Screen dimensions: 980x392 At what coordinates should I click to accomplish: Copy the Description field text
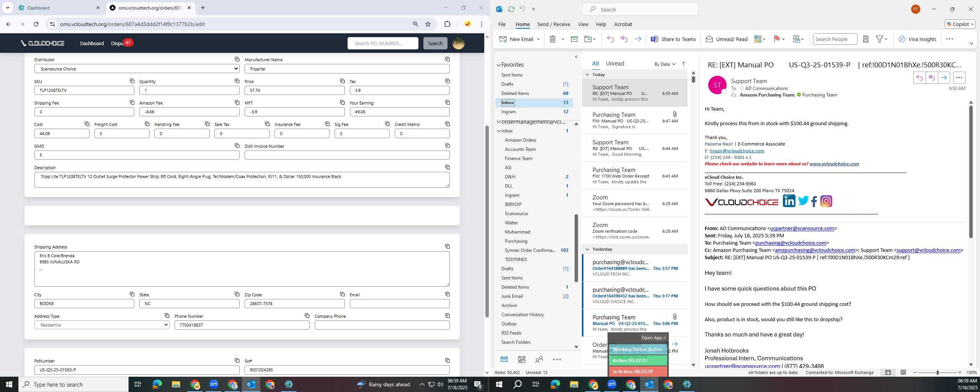[x=448, y=167]
